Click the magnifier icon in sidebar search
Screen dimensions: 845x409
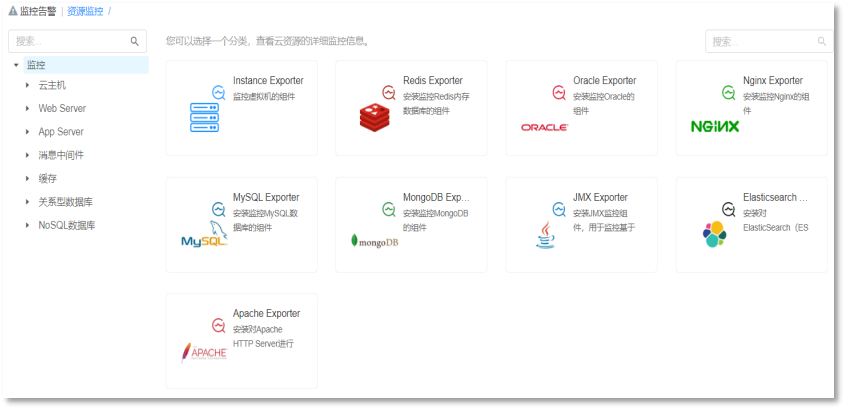[x=135, y=41]
